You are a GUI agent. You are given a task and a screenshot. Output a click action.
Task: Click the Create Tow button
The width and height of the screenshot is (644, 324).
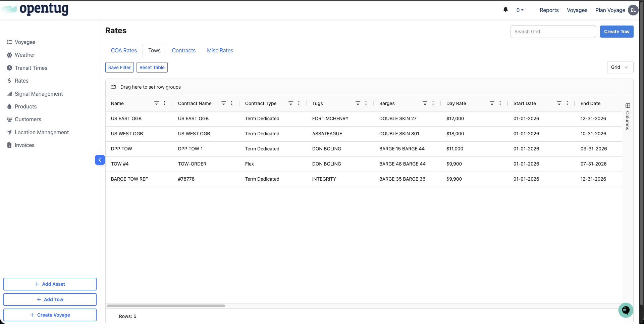[x=616, y=32]
